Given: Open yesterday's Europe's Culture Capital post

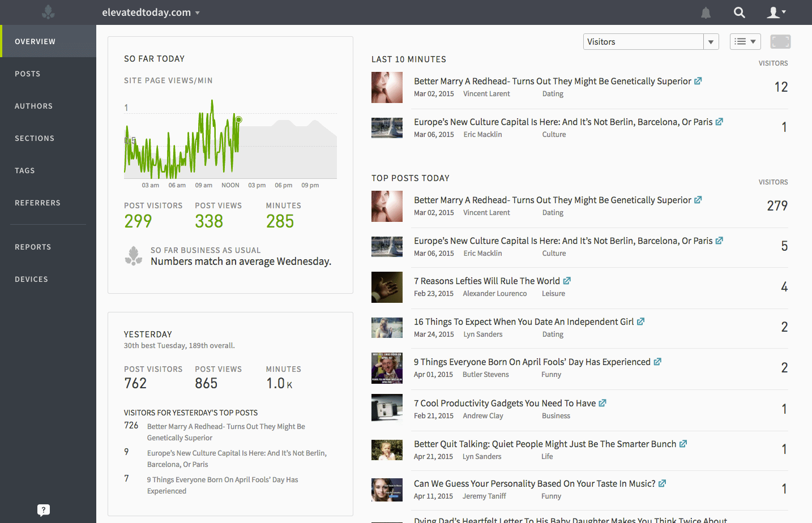Looking at the screenshot, I should (x=237, y=458).
